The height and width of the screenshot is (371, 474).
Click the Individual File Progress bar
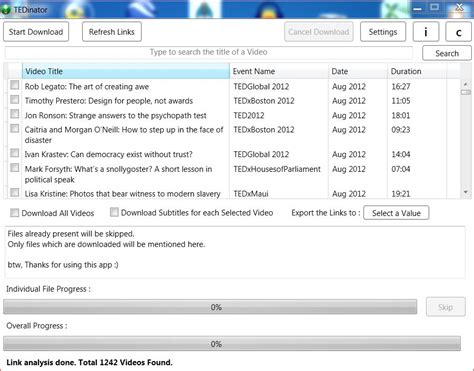click(x=210, y=307)
